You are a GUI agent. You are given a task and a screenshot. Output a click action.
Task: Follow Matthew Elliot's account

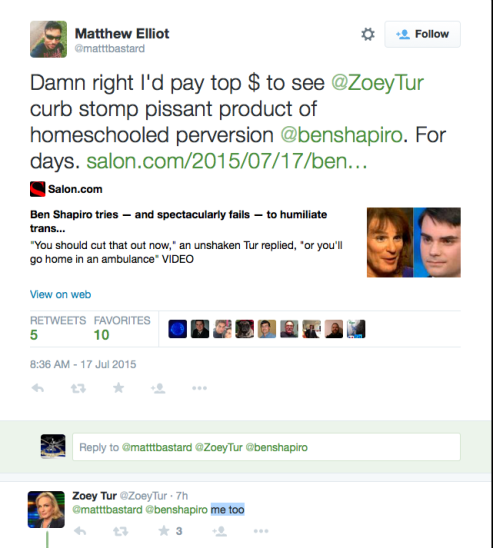coord(422,34)
